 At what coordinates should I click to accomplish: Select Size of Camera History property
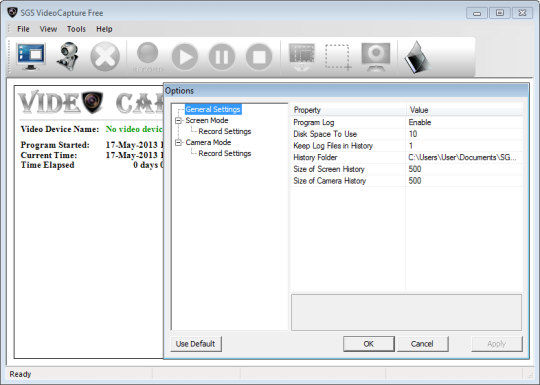pos(329,181)
